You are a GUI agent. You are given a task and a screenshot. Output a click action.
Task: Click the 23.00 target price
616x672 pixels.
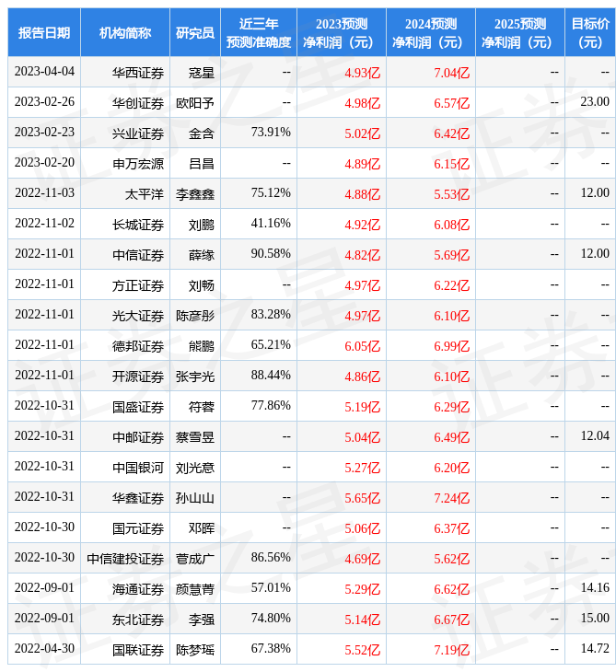(595, 102)
